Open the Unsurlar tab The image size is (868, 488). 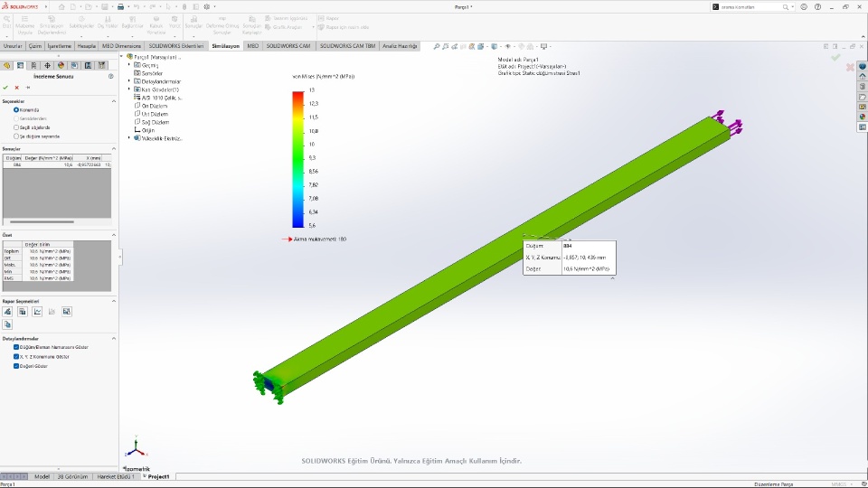tap(13, 46)
